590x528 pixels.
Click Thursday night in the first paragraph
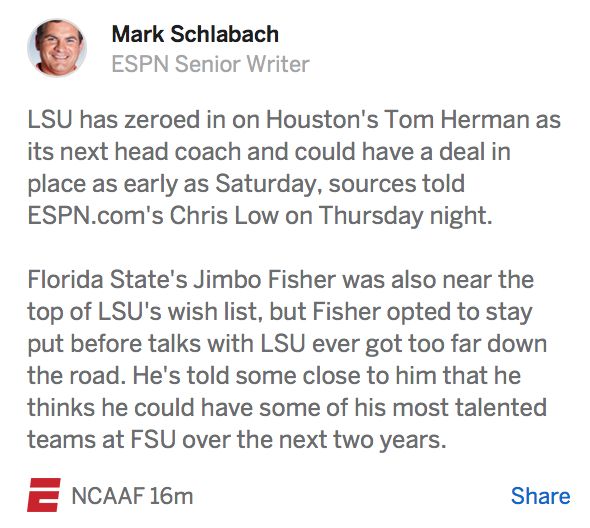click(406, 217)
